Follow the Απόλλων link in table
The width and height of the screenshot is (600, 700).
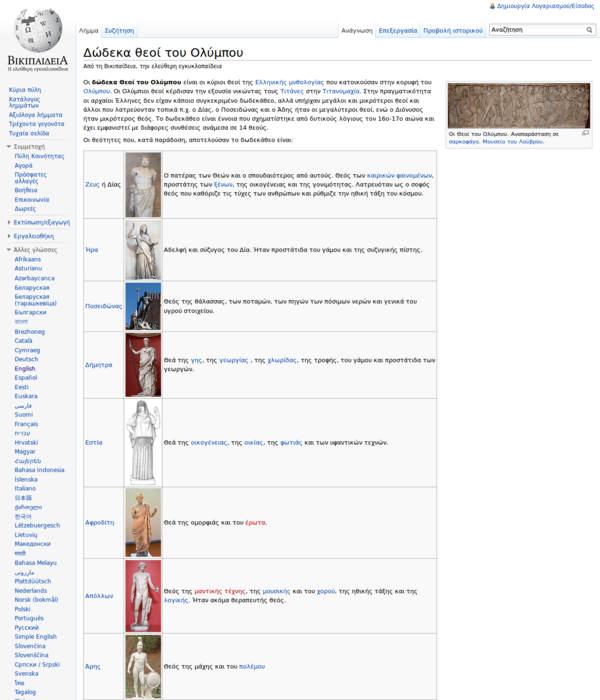point(99,596)
